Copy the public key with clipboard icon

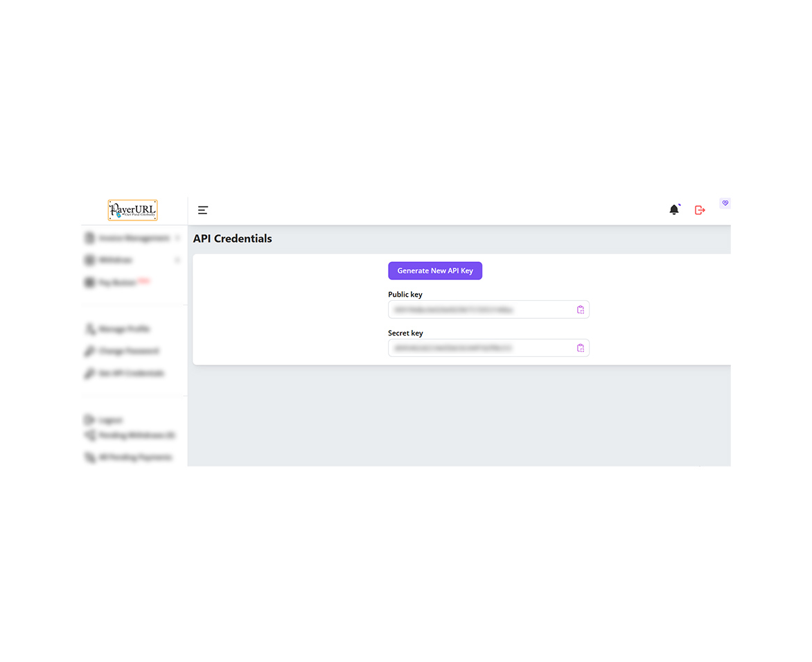[581, 310]
